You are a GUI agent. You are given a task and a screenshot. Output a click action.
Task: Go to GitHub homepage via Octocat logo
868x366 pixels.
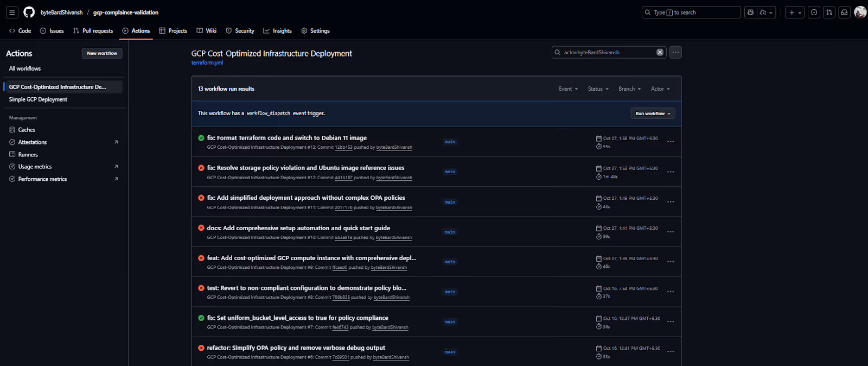(x=29, y=12)
